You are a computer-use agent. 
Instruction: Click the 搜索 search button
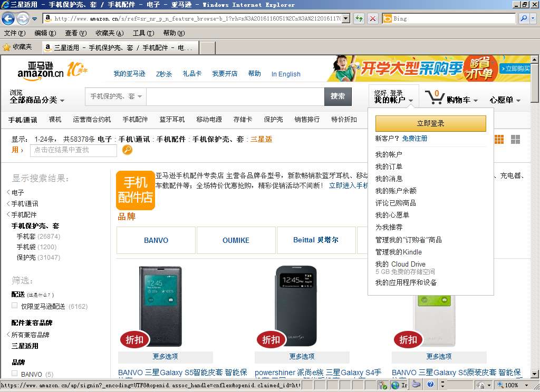pyautogui.click(x=337, y=96)
